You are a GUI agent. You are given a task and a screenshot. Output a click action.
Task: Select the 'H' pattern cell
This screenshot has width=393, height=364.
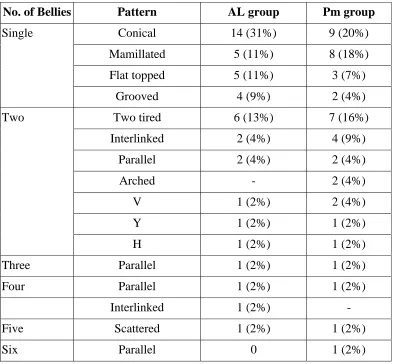(137, 244)
